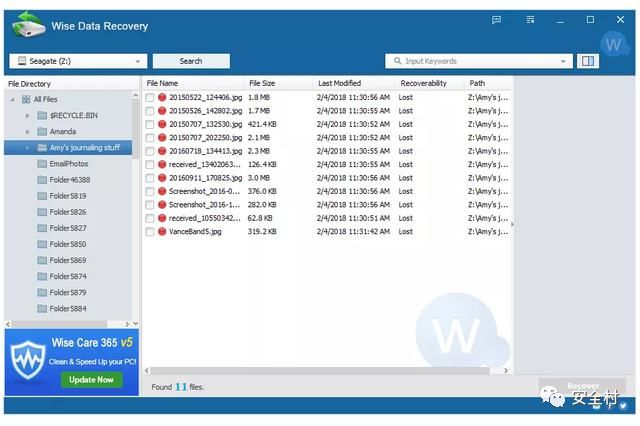Check the box for 20150522_124406.jpg
This screenshot has width=640, height=426.
(150, 98)
